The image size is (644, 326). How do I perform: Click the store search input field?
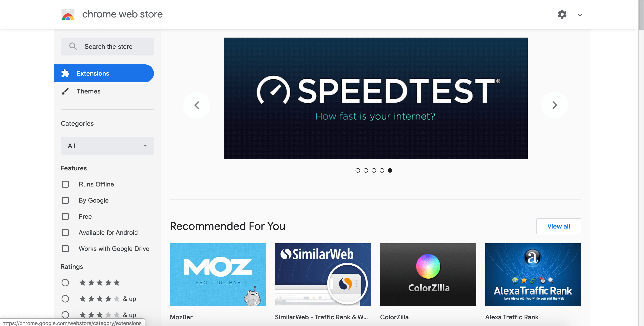point(107,46)
